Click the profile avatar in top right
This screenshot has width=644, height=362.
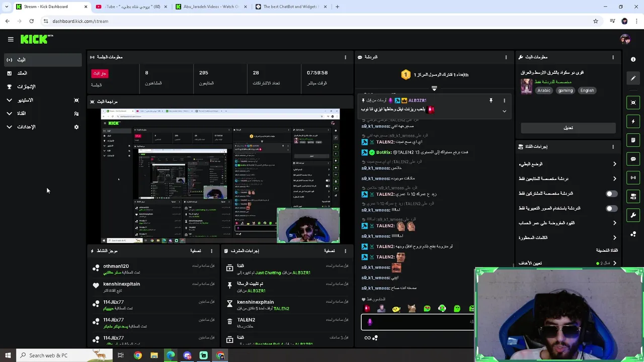[625, 39]
